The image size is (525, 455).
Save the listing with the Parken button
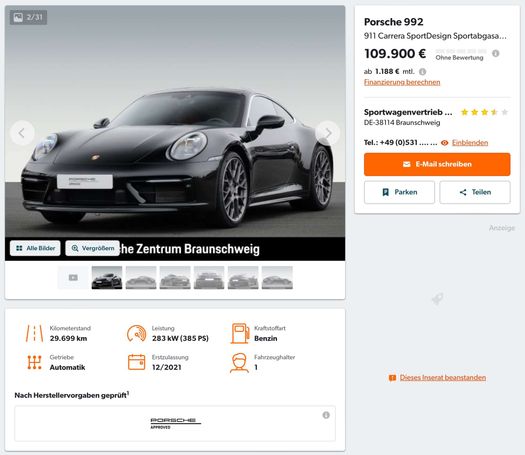tap(399, 192)
